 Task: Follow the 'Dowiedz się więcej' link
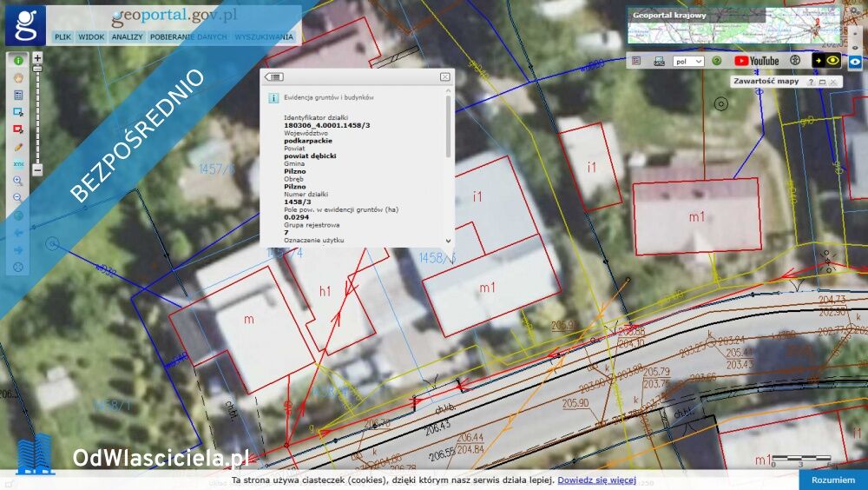[596, 480]
